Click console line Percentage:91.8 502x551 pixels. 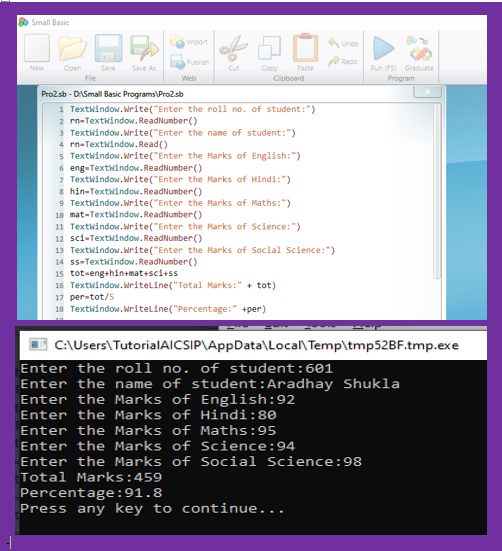tap(91, 493)
